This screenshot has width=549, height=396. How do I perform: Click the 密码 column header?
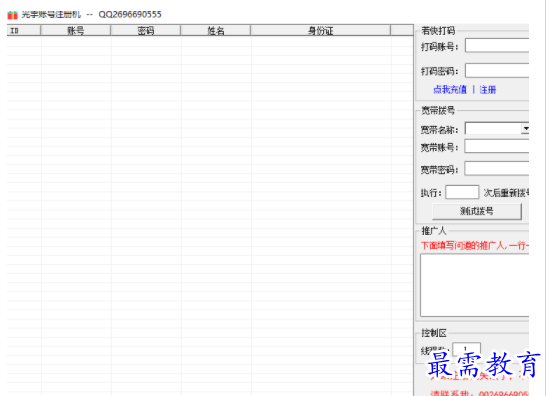[x=146, y=31]
